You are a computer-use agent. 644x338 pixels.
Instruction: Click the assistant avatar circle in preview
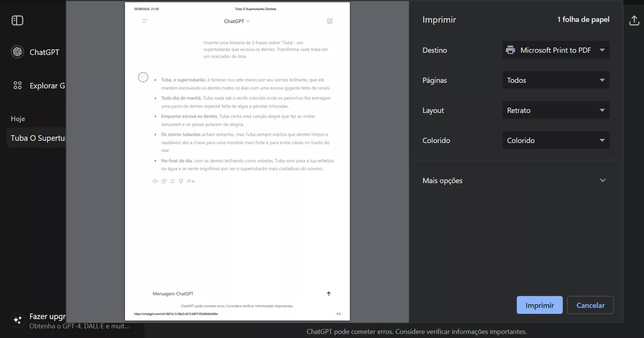click(143, 77)
